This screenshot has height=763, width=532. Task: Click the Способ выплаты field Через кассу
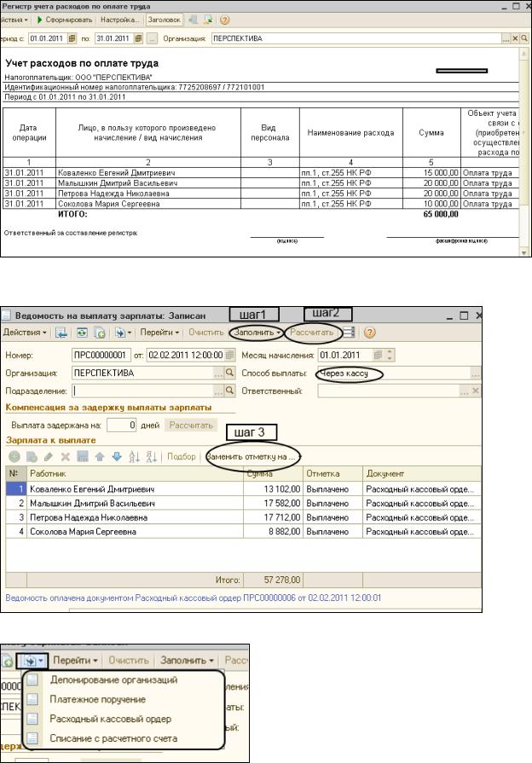click(x=394, y=373)
